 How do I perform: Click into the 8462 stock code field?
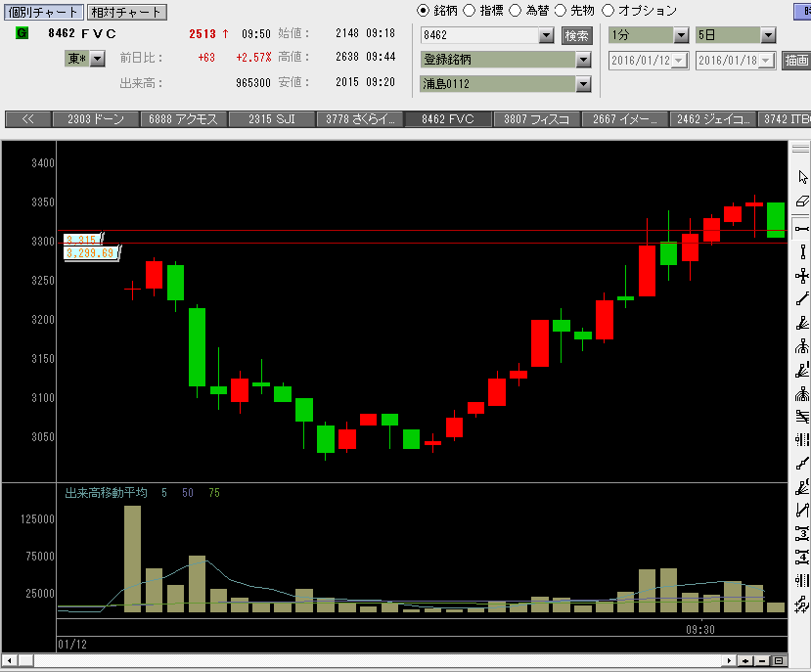pos(480,35)
